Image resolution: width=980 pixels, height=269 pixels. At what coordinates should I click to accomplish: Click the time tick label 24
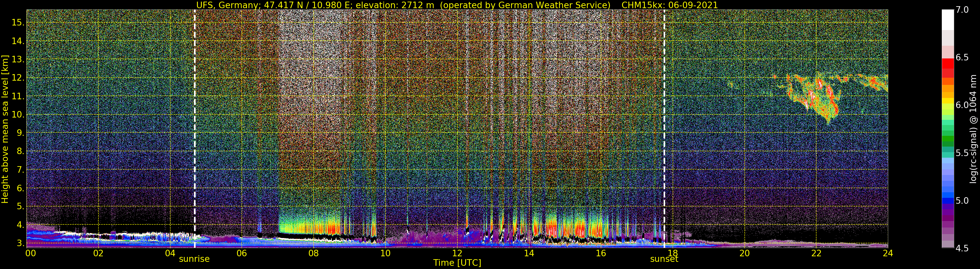[888, 253]
